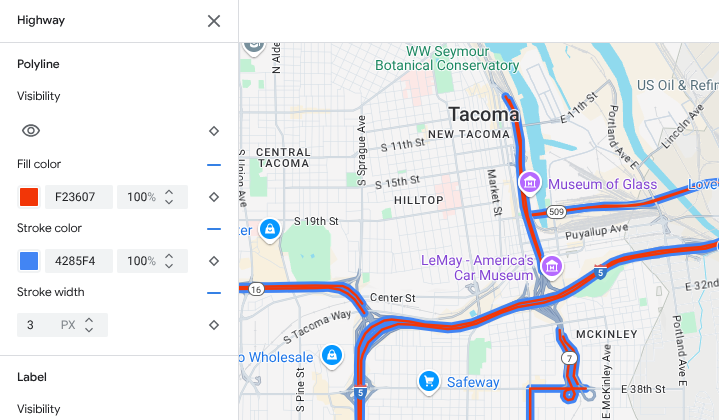This screenshot has width=719, height=420.
Task: Close the Highway style panel
Action: 214,21
